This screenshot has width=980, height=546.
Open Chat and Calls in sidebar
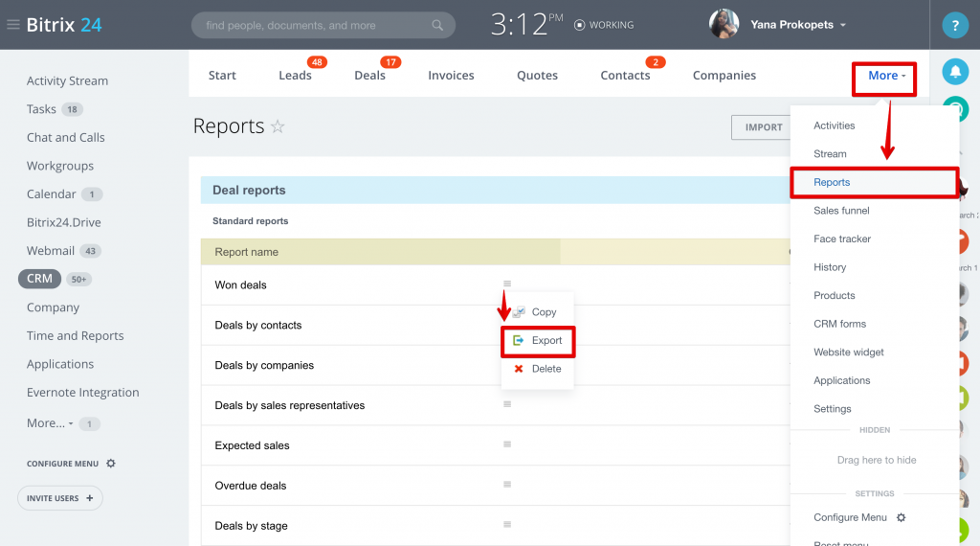click(x=66, y=138)
